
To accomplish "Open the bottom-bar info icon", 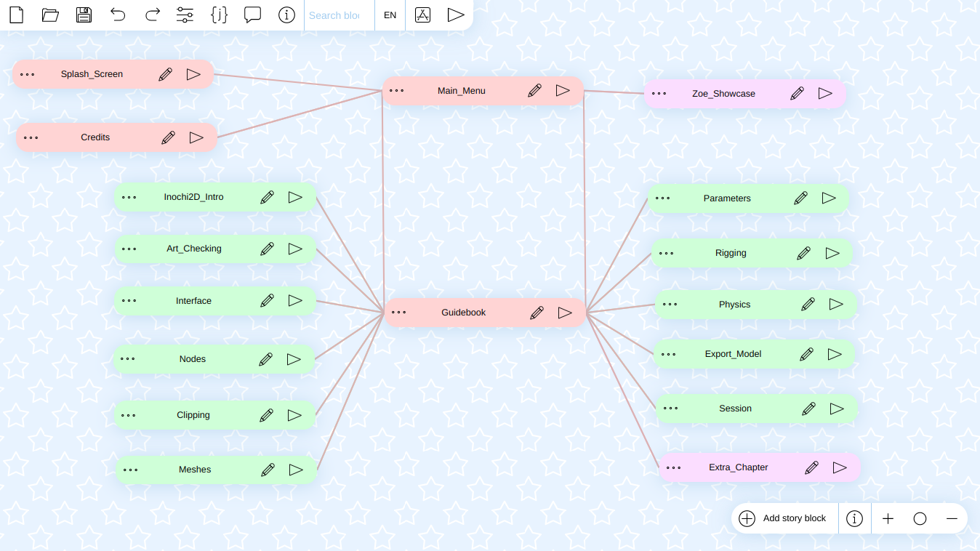I will click(x=855, y=518).
